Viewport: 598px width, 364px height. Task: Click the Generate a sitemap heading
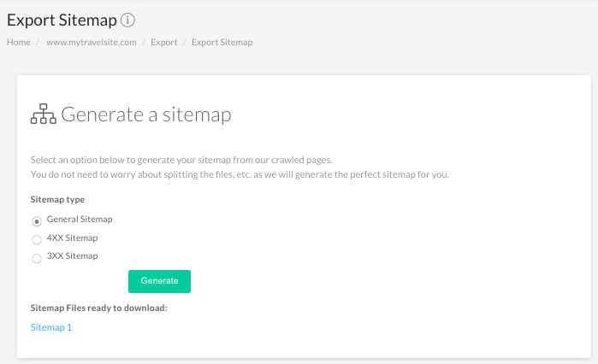coord(146,114)
